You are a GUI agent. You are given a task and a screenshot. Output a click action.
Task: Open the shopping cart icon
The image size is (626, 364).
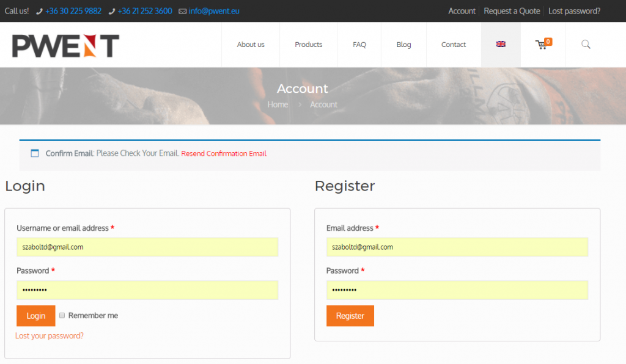(x=542, y=45)
